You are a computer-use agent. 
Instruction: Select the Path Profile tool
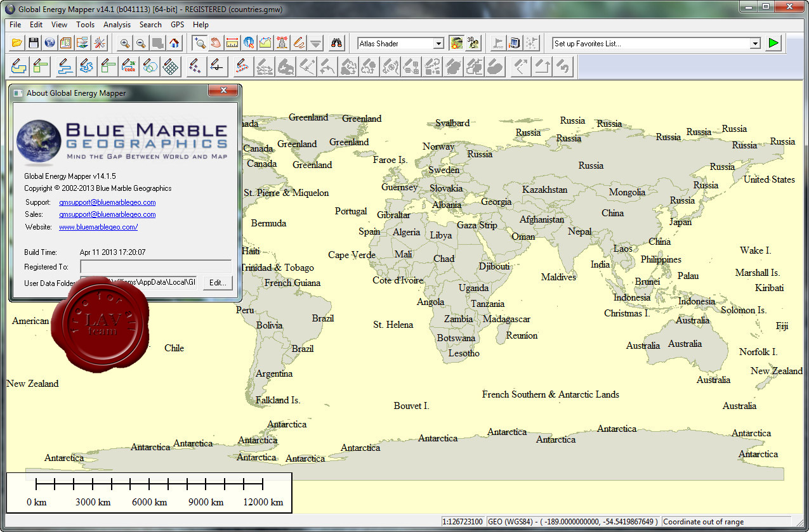[266, 43]
